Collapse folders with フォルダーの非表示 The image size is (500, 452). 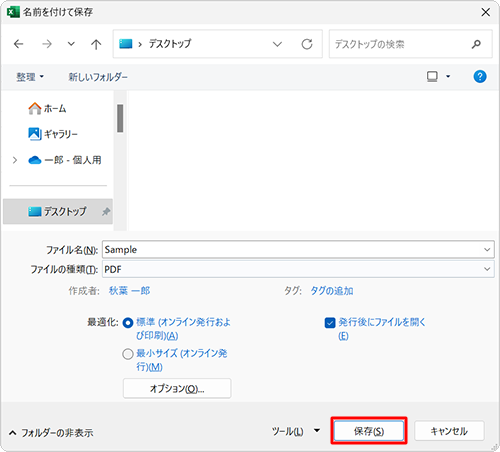coord(51,433)
